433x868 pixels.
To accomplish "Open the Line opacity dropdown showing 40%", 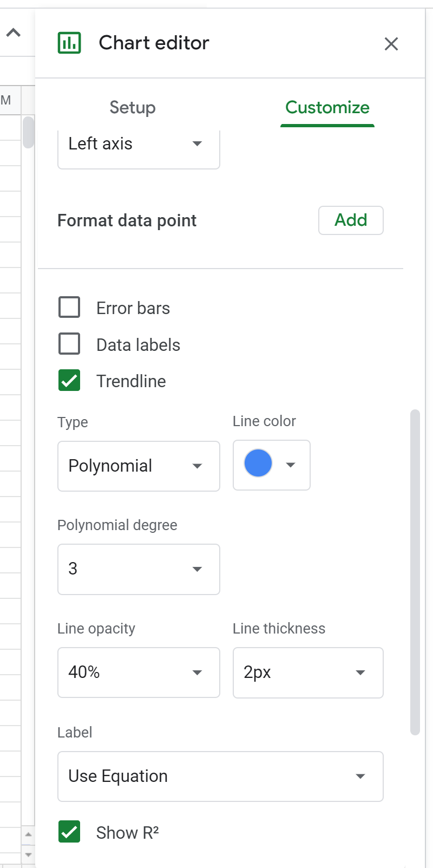I will [139, 673].
